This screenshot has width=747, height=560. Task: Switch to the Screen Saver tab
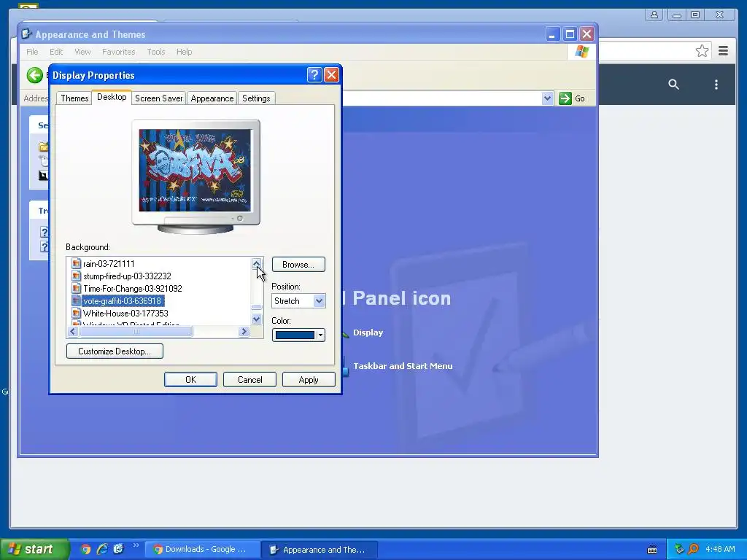pyautogui.click(x=158, y=98)
